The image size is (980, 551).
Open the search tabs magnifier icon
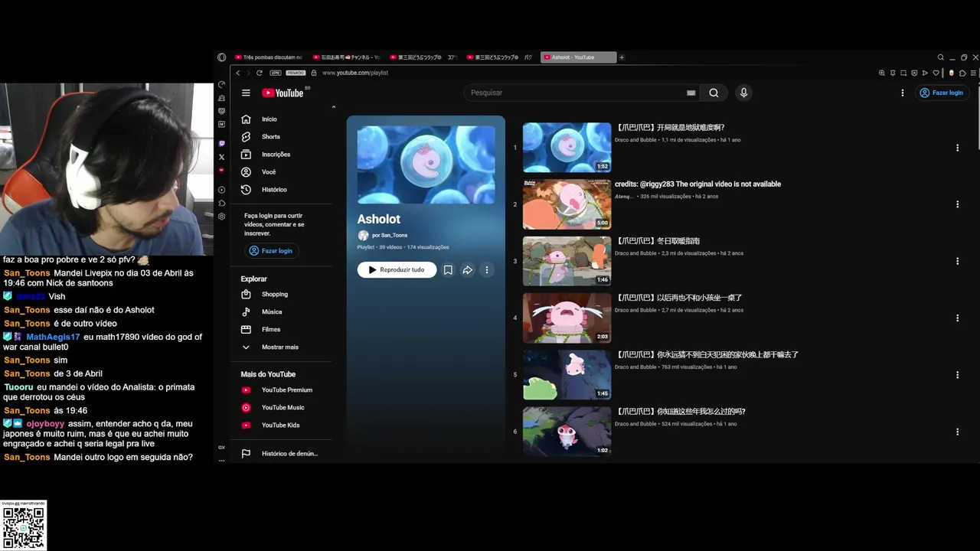click(941, 57)
